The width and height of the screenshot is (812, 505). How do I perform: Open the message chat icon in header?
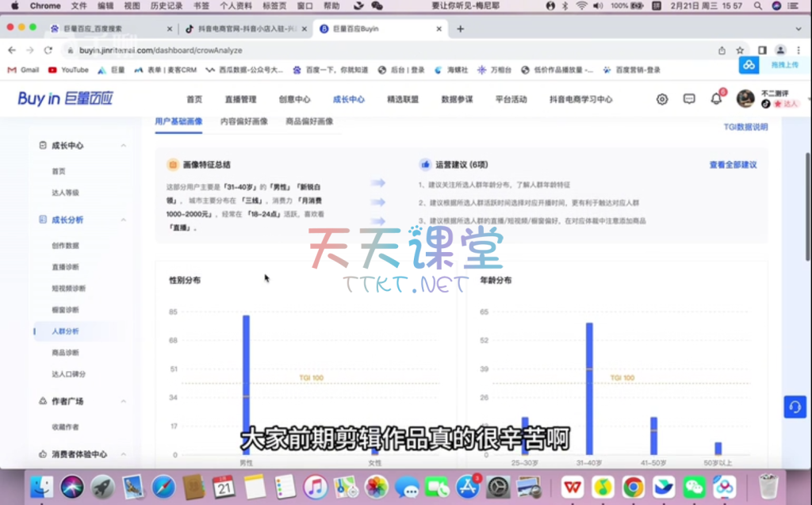tap(689, 99)
